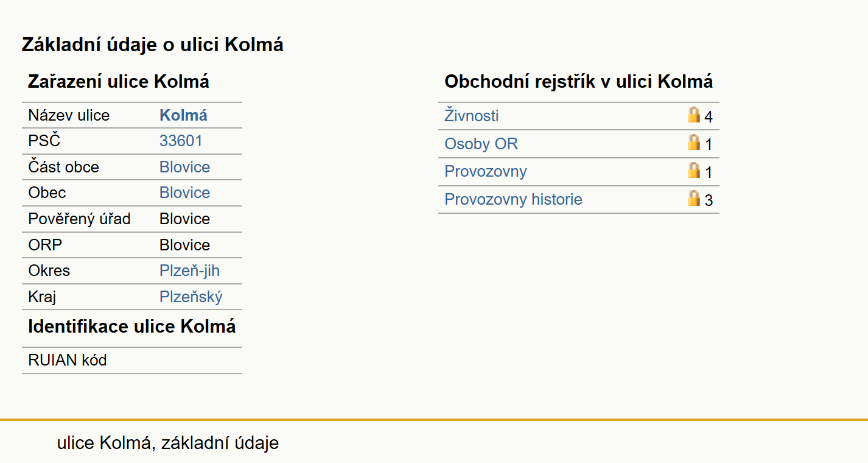Screen dimensions: 868x463
Task: Select the lock icon in Provozovny row
Action: click(x=694, y=170)
